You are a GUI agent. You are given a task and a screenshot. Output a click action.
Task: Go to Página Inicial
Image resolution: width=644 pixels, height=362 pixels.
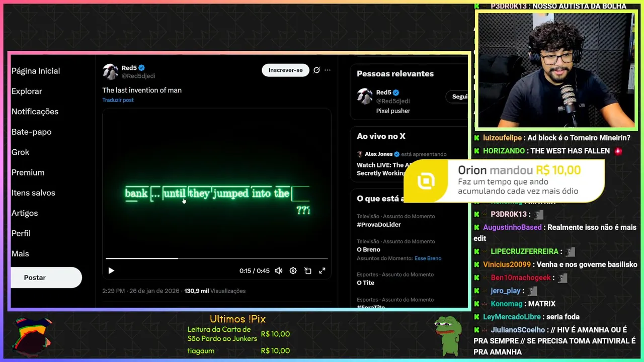click(36, 71)
